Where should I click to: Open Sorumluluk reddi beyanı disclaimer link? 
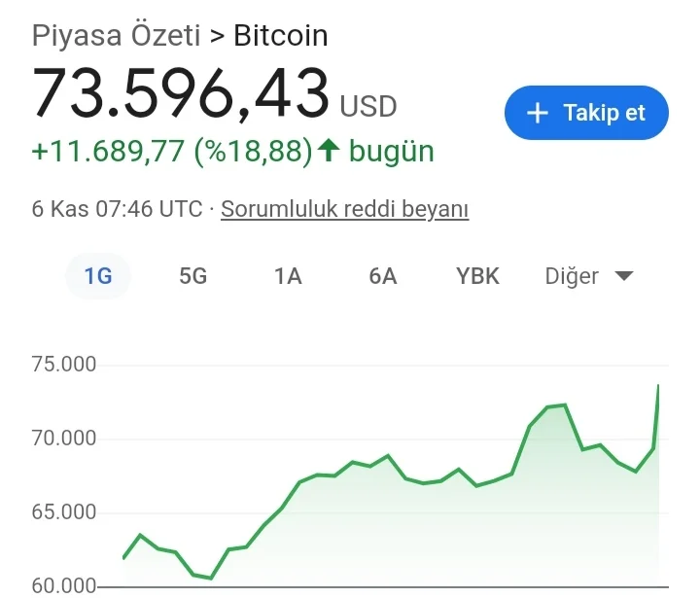pos(345,209)
